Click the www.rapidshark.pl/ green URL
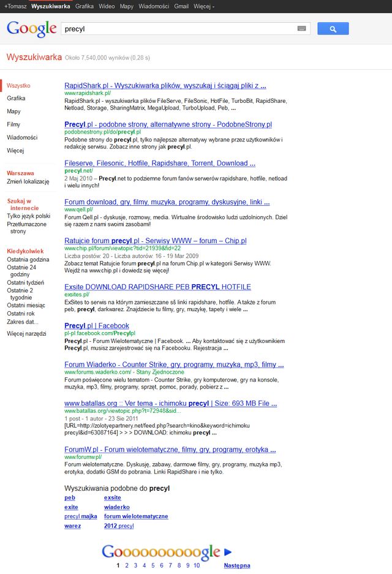Viewport: 392px width, 574px height. (x=88, y=93)
